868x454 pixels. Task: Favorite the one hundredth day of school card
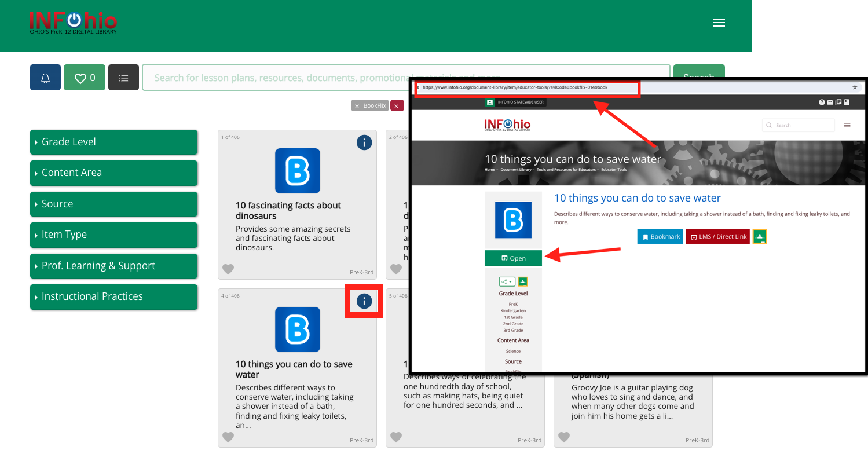coord(396,437)
